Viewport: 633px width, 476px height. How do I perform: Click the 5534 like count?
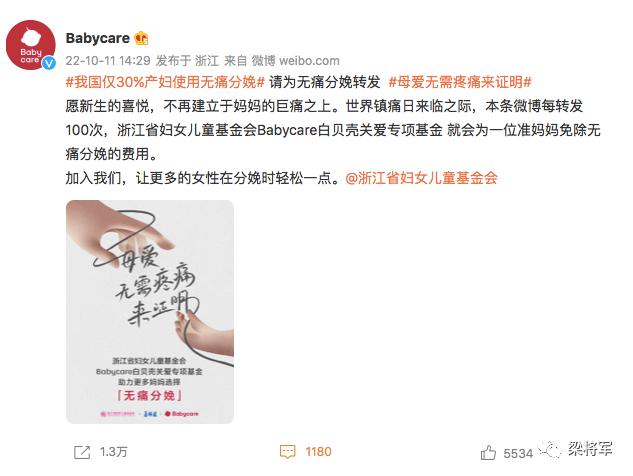pyautogui.click(x=518, y=453)
